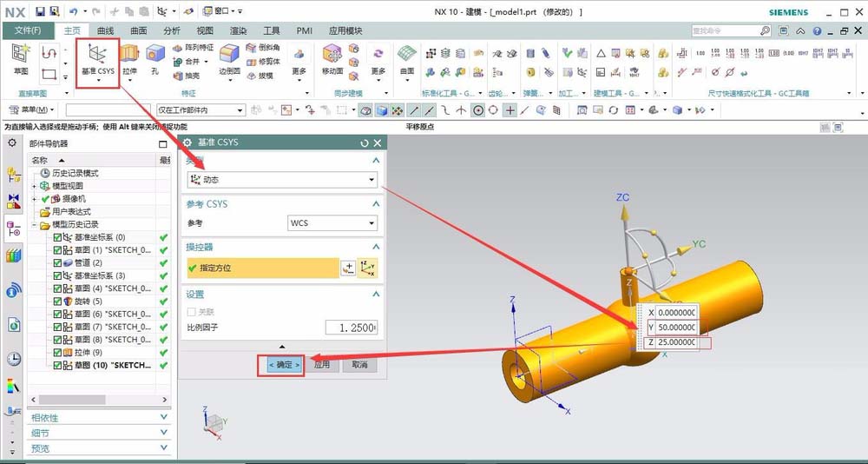
Task: Select the 拔模 draft command
Action: click(260, 76)
